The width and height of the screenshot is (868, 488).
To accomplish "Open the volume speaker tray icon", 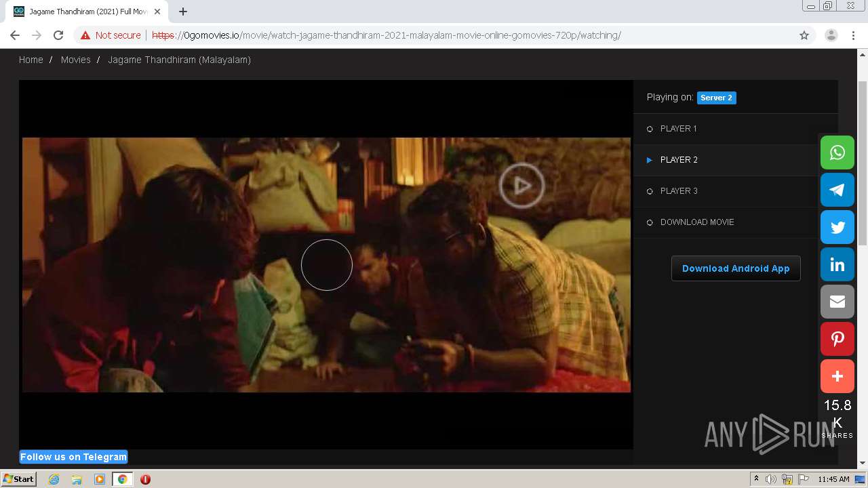I will 770,479.
